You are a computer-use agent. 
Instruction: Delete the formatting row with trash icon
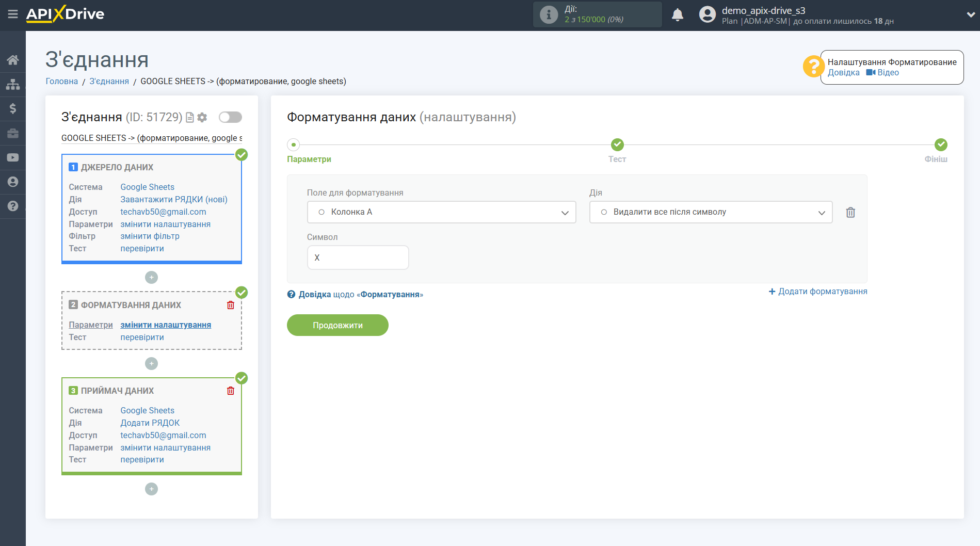850,212
